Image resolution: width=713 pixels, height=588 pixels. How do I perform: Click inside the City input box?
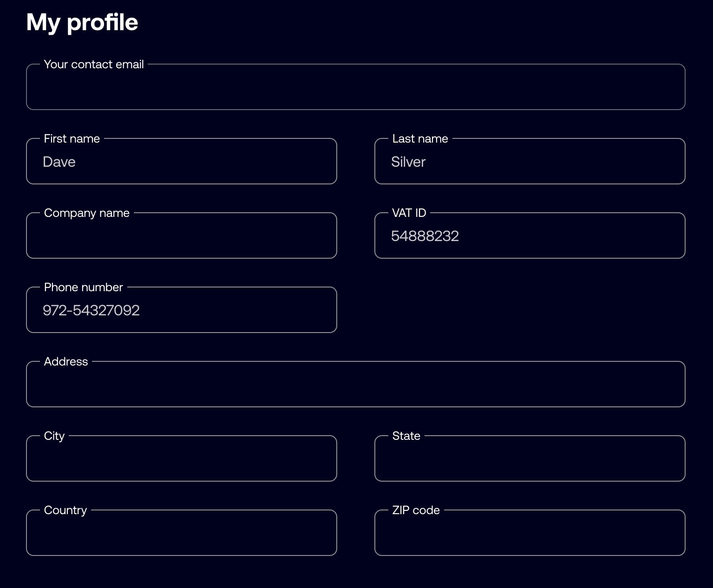tap(182, 458)
